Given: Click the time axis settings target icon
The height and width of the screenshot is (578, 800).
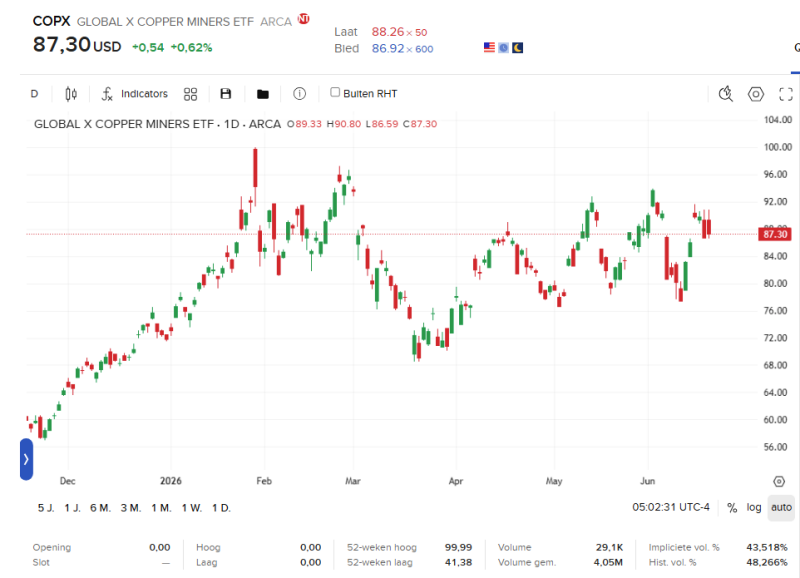Looking at the screenshot, I should click(x=779, y=482).
